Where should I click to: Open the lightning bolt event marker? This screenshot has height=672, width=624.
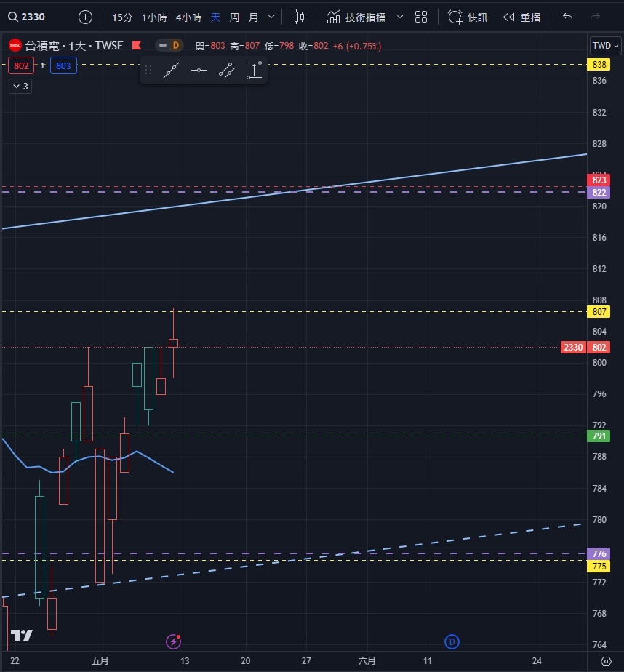[174, 641]
